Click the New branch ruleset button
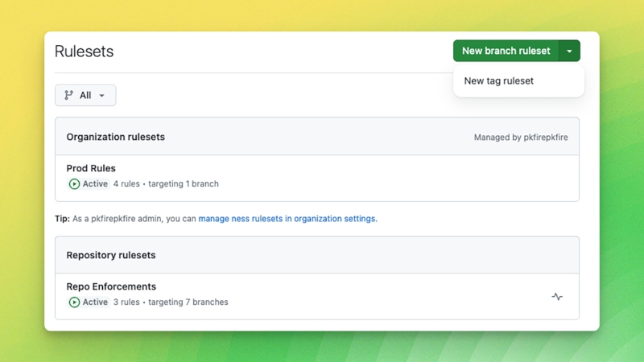This screenshot has width=644, height=362. [506, 51]
